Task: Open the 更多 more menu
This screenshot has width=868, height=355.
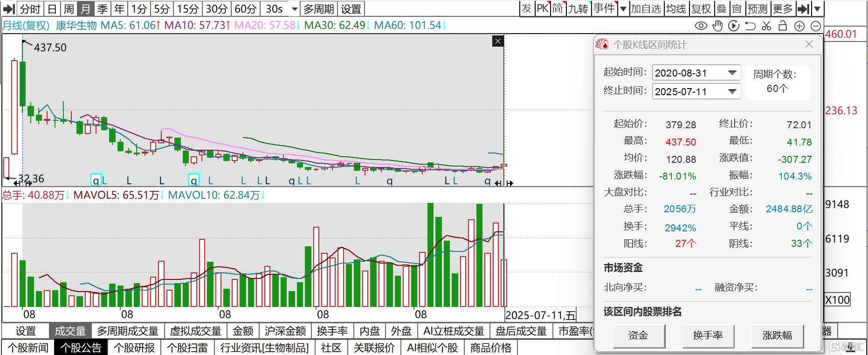Action: 782,9
